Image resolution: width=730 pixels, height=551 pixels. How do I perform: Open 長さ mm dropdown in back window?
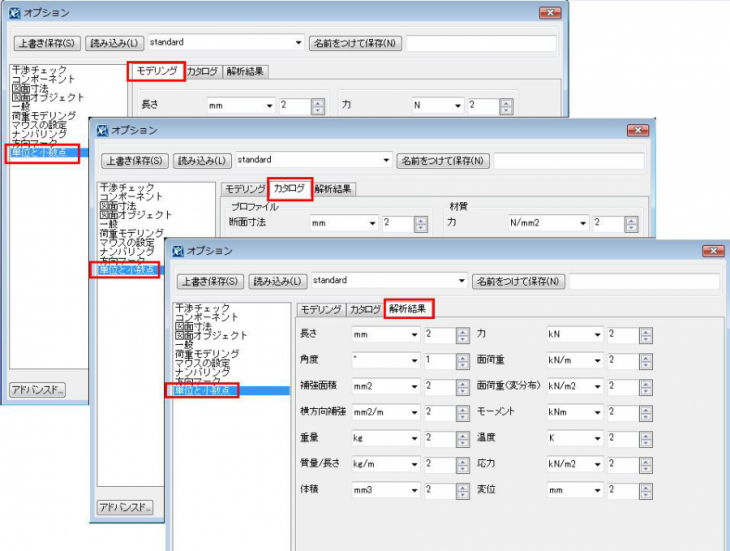pyautogui.click(x=270, y=106)
